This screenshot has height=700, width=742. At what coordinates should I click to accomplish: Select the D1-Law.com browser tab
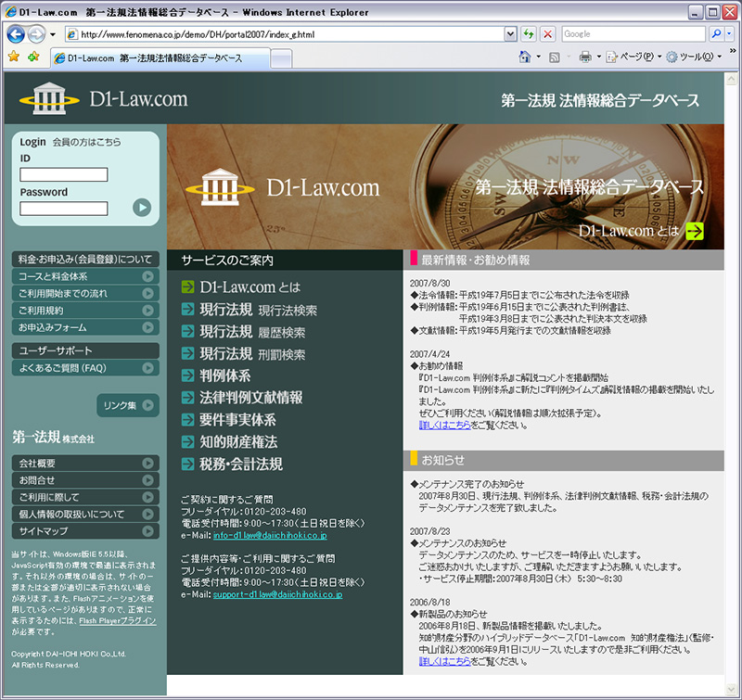click(x=160, y=58)
